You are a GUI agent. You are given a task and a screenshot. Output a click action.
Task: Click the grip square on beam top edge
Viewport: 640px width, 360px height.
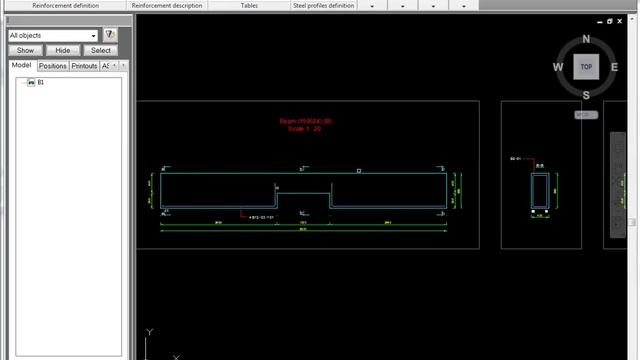click(x=359, y=171)
